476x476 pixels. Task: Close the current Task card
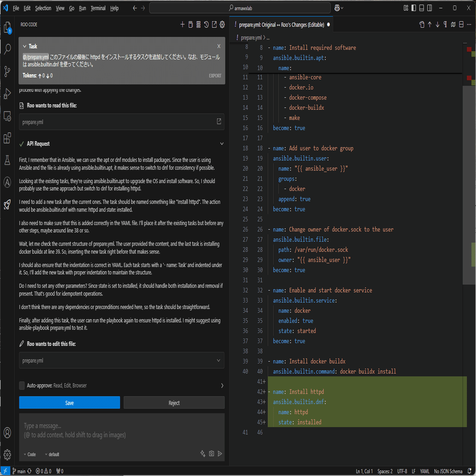(219, 46)
